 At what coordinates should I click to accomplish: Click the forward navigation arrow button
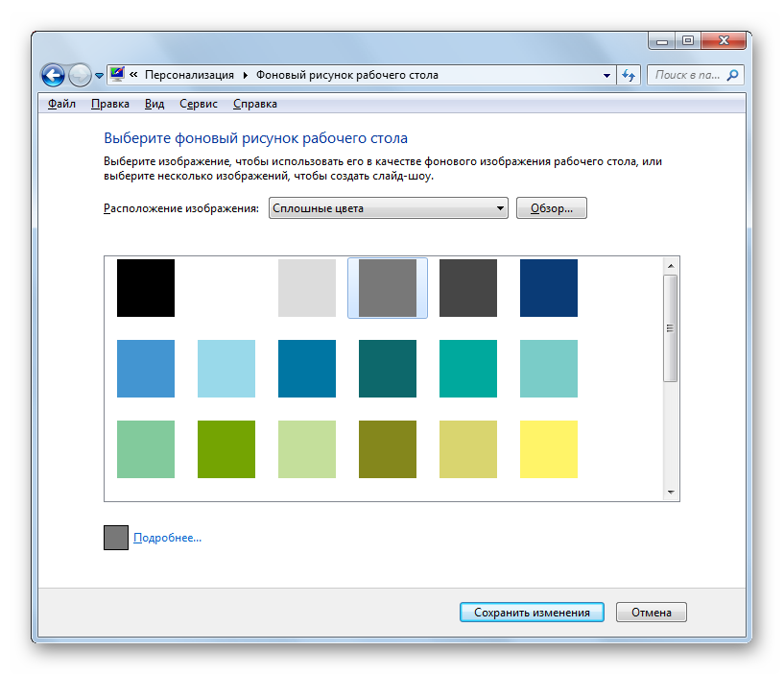coord(80,76)
